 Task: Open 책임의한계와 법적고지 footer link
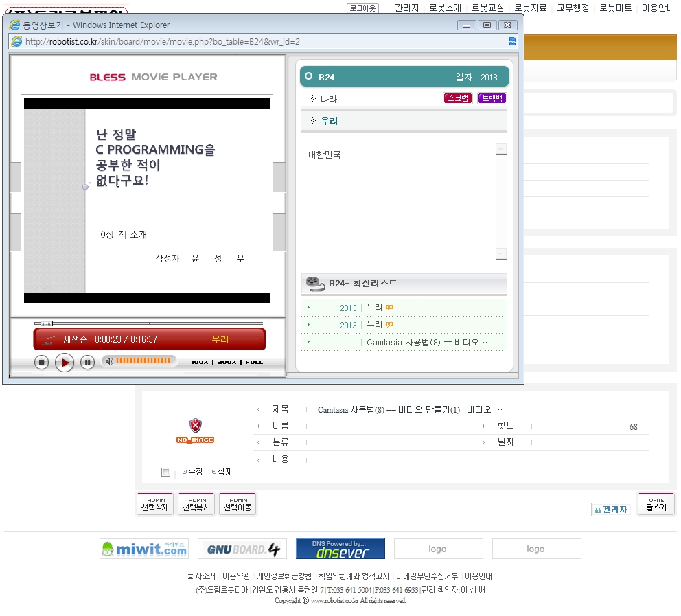[x=354, y=576]
